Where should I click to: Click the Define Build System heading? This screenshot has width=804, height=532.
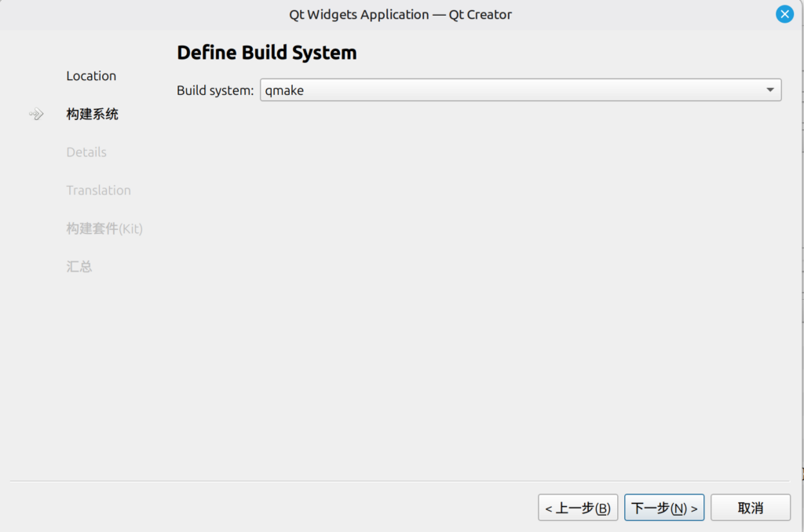point(267,53)
